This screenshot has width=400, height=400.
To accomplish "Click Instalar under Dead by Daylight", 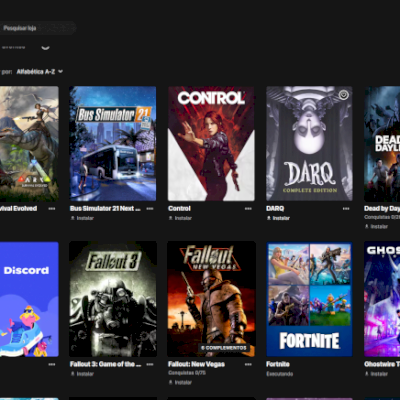I will [376, 226].
